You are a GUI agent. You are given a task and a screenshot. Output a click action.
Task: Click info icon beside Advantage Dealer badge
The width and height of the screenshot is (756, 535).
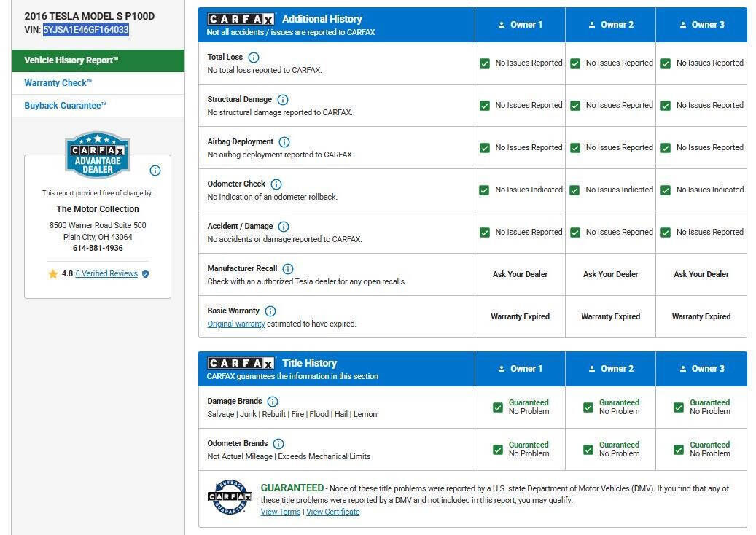[x=155, y=171]
